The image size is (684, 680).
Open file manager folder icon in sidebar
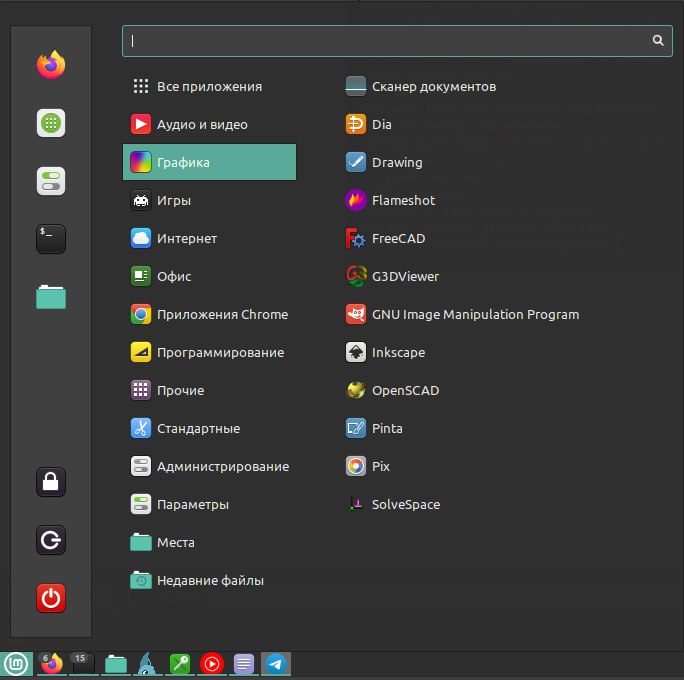tap(51, 297)
